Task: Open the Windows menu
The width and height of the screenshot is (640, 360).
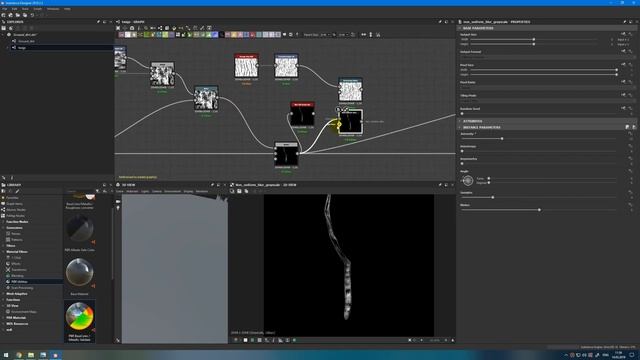Action: [x=53, y=9]
